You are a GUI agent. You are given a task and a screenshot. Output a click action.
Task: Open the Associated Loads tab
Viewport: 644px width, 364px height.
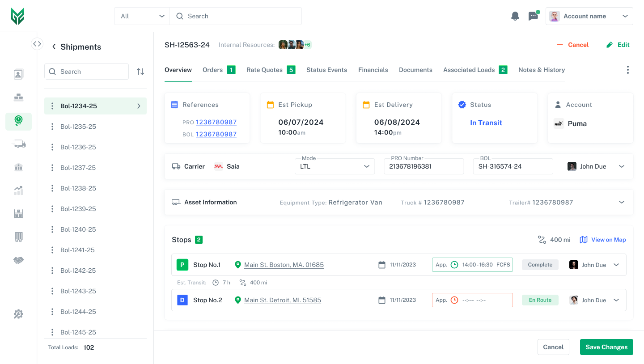coord(475,70)
